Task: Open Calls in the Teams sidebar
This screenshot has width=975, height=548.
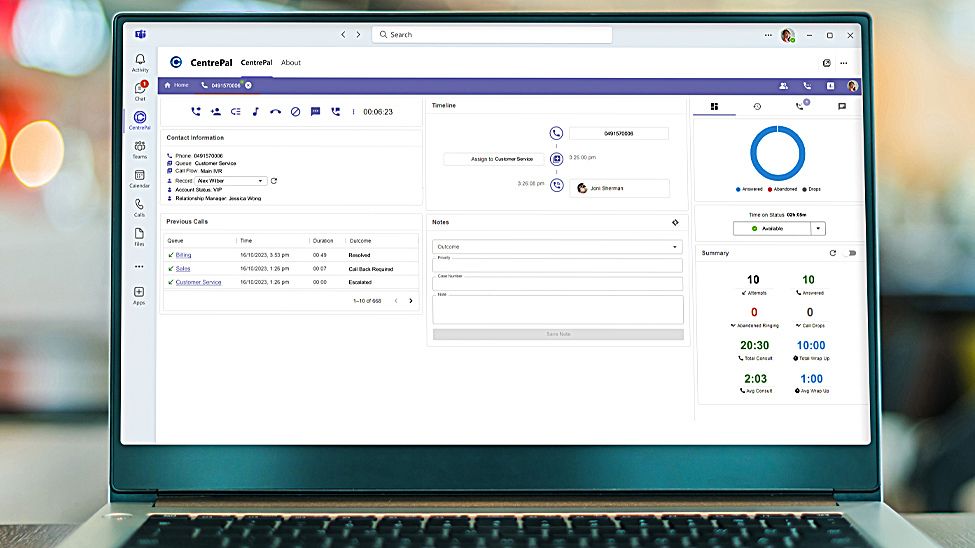Action: [139, 207]
